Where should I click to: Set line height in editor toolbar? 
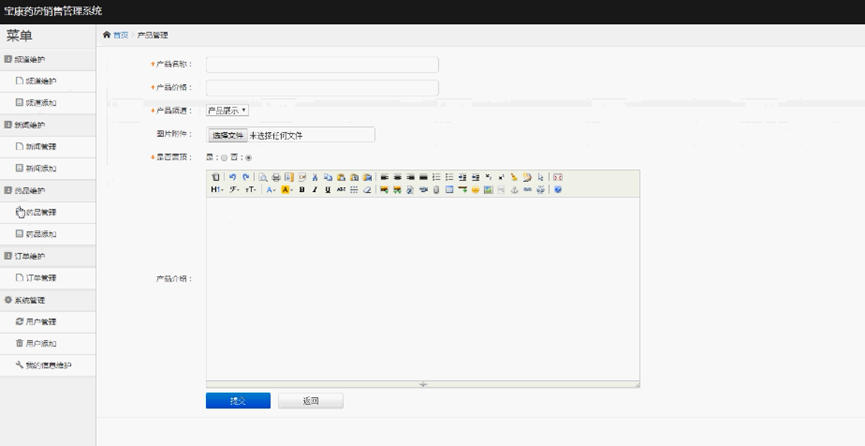point(354,190)
